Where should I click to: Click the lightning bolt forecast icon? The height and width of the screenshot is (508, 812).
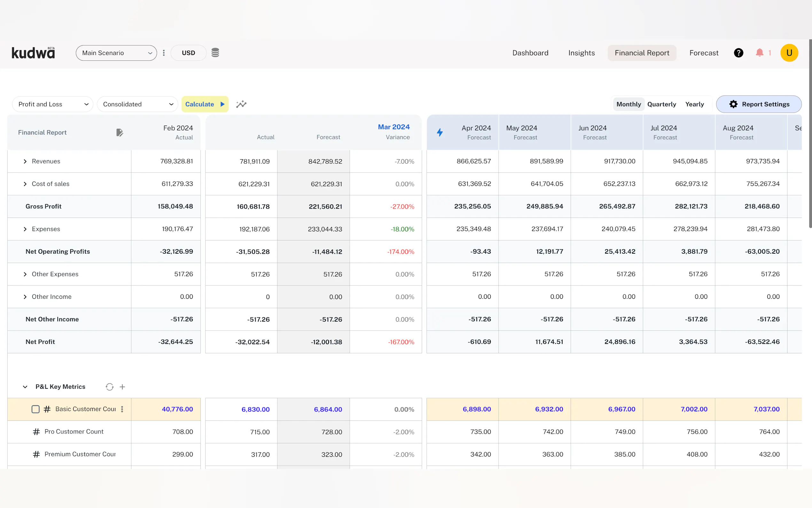point(440,132)
